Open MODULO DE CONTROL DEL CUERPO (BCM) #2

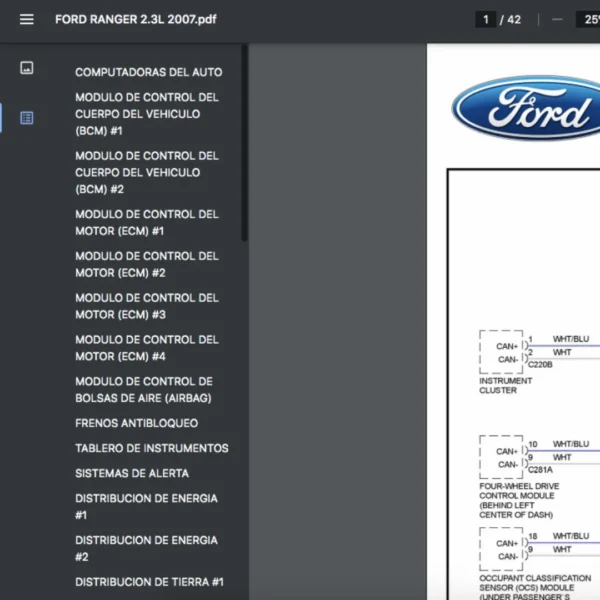point(147,173)
